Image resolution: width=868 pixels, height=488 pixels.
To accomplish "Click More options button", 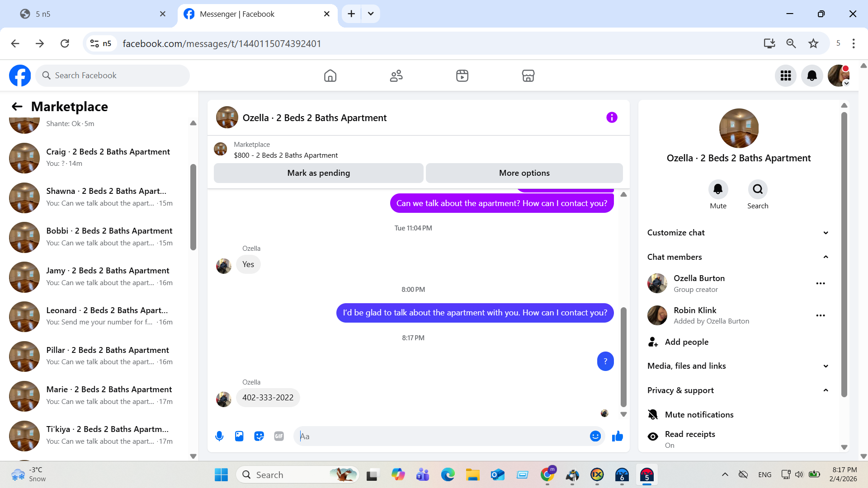I will pos(524,173).
